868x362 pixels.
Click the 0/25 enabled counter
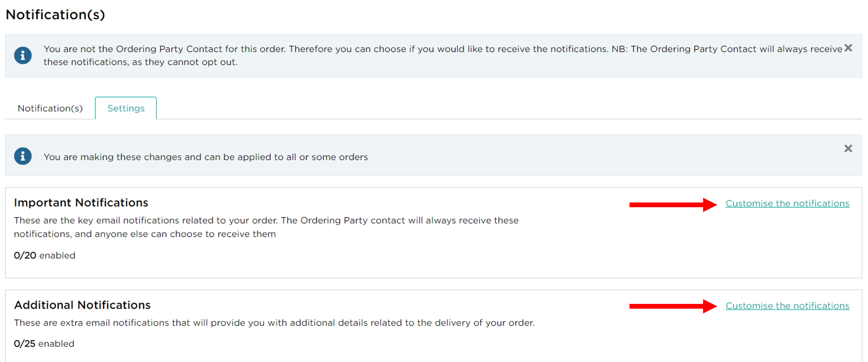tap(44, 343)
